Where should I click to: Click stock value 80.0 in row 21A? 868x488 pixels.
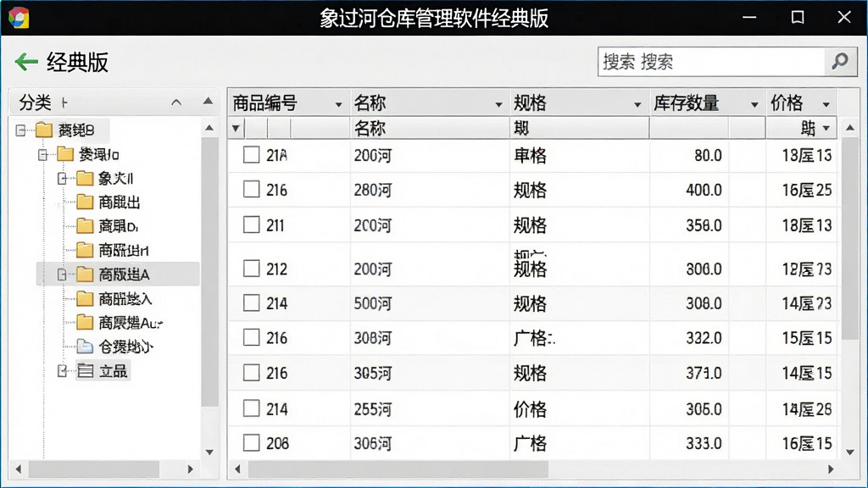(x=708, y=156)
